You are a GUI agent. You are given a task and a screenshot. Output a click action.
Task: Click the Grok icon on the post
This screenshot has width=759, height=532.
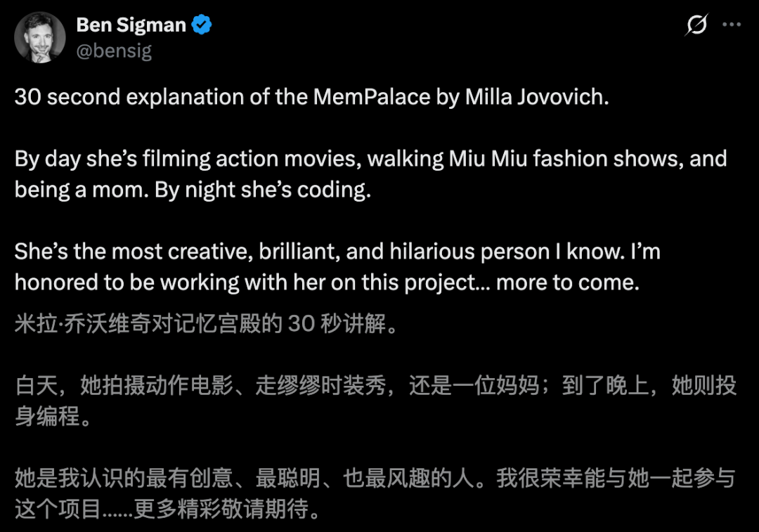click(x=696, y=26)
